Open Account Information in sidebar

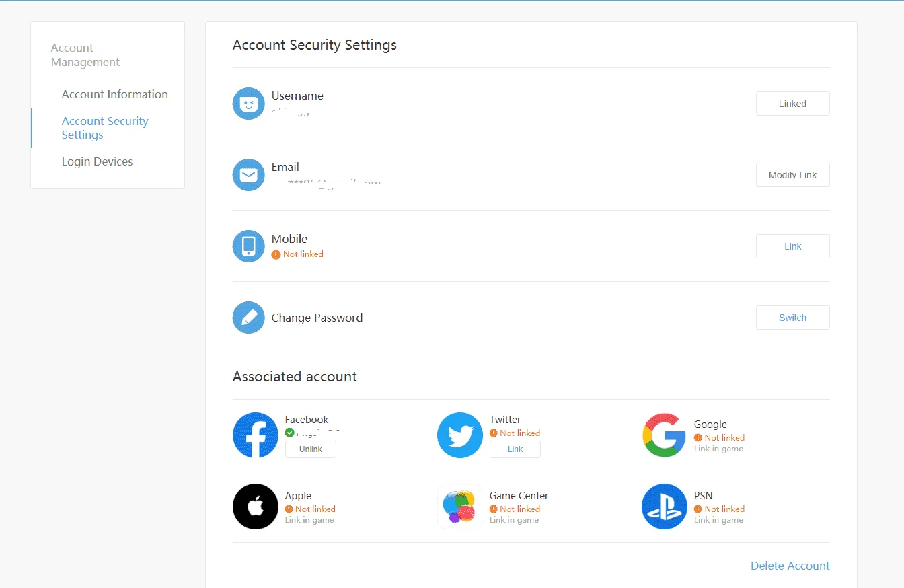pos(115,94)
